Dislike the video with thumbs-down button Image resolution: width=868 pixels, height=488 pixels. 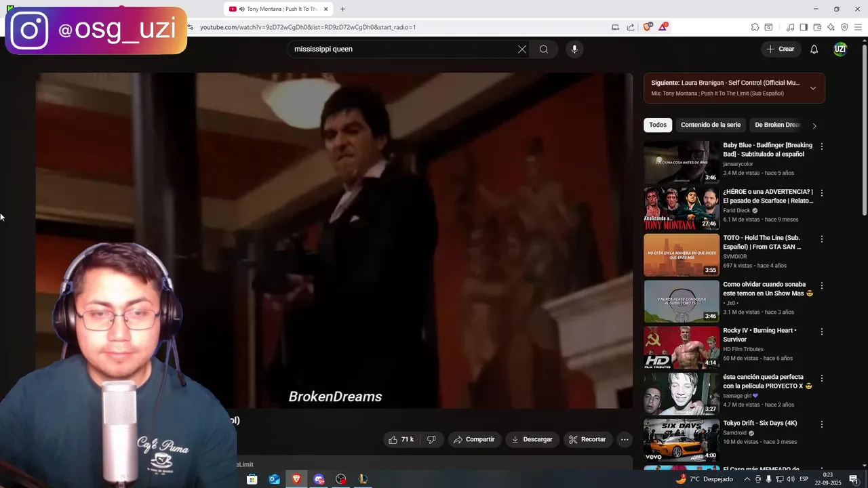pos(431,440)
